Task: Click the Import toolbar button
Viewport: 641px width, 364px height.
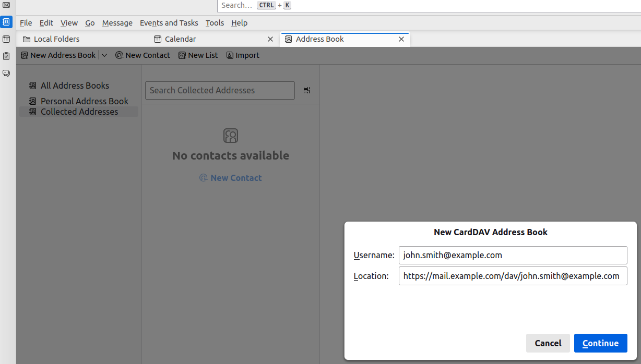Action: [x=243, y=55]
